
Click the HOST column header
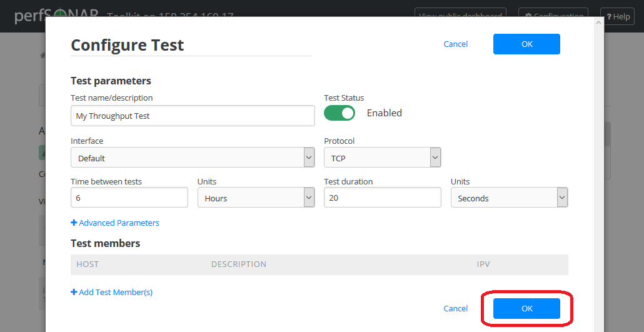[88, 264]
